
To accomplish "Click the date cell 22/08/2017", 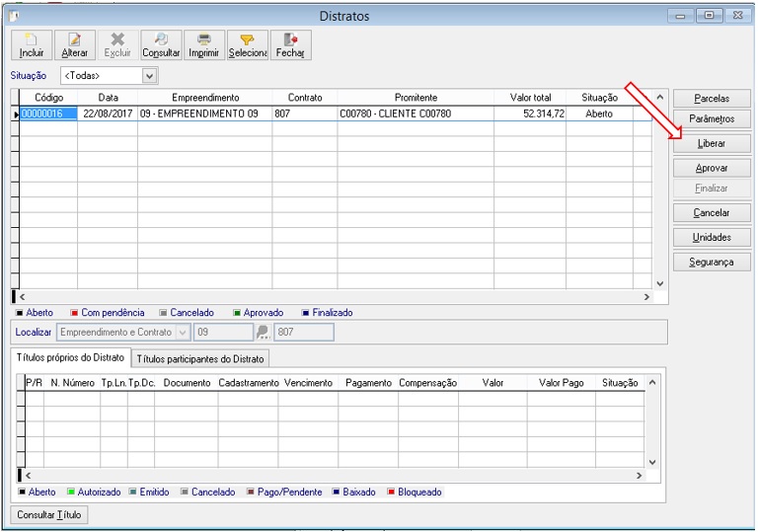I will 108,114.
